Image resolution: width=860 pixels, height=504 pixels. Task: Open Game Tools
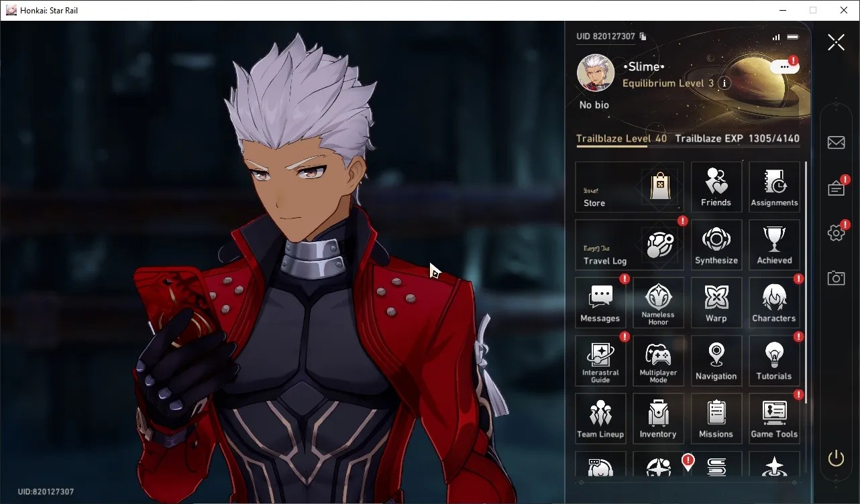[774, 419]
